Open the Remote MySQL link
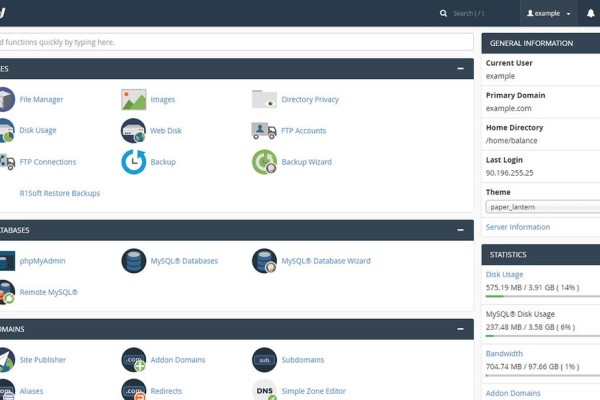 coord(49,292)
